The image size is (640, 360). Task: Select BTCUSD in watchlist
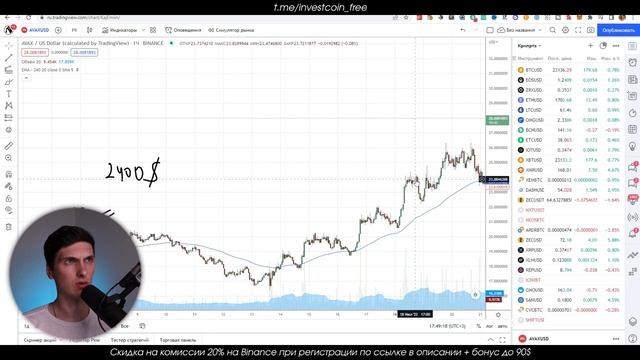pos(569,70)
